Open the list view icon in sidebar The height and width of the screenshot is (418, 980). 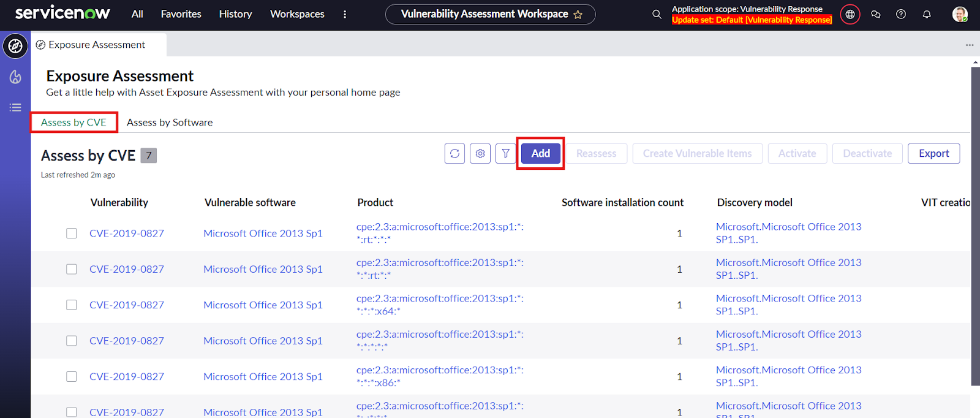tap(15, 107)
